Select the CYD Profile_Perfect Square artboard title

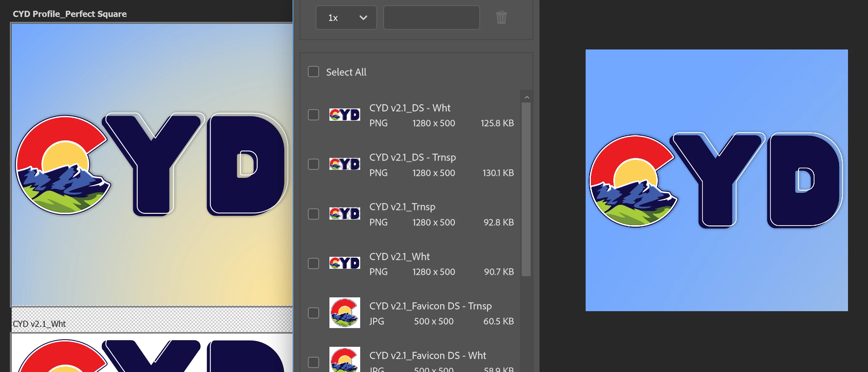[70, 14]
